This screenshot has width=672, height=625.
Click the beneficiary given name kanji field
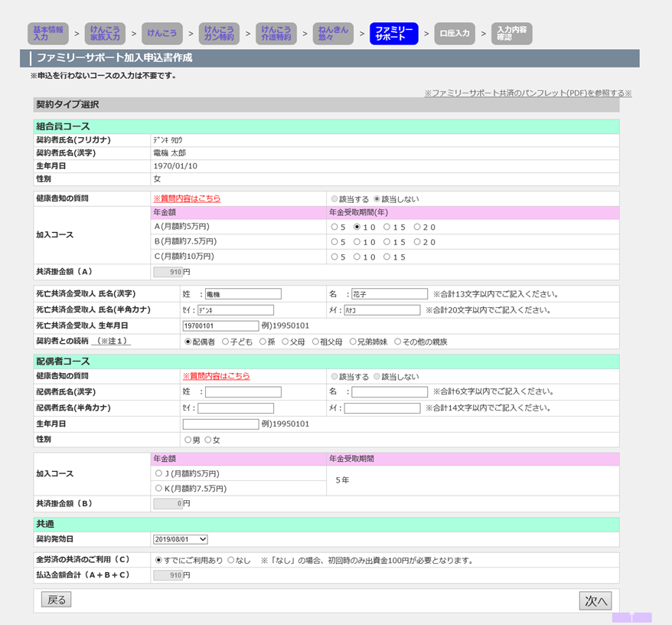[389, 294]
